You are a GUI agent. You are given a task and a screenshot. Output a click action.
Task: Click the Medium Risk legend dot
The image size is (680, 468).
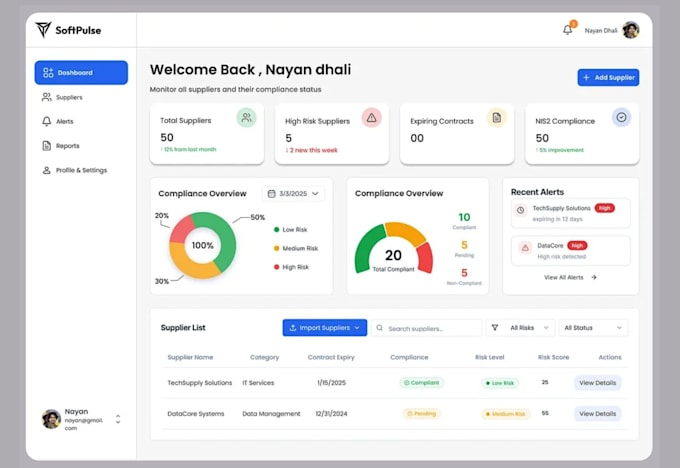coord(276,248)
